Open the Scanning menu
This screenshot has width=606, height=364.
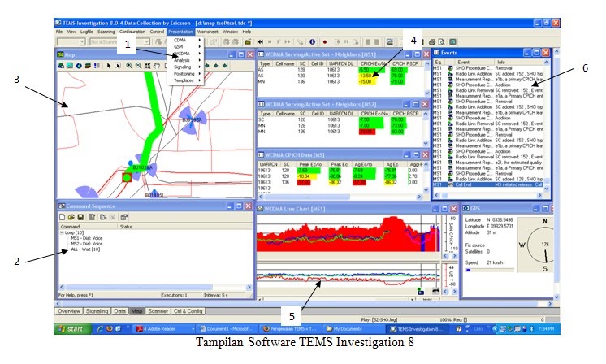[106, 32]
